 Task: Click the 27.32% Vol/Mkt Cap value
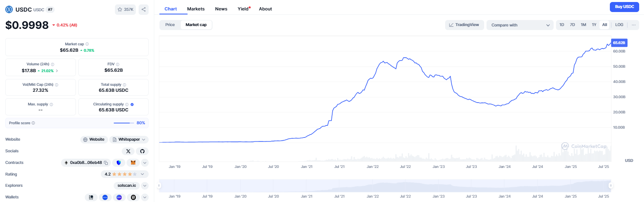point(41,90)
